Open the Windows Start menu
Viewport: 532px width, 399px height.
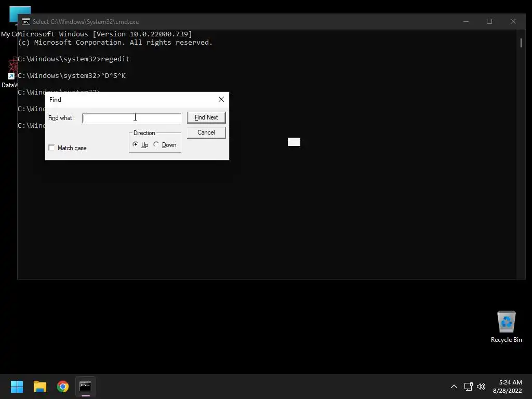point(17,387)
